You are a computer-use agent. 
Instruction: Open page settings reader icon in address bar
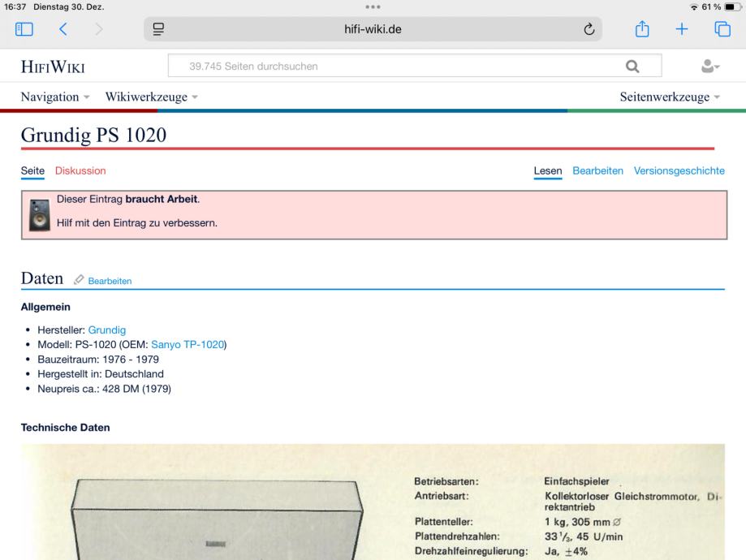click(158, 29)
